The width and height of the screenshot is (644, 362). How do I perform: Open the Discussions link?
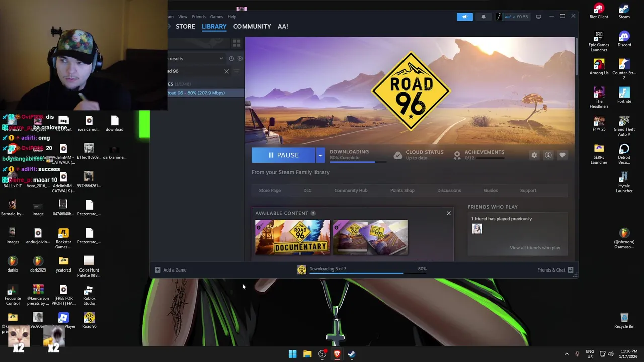449,190
